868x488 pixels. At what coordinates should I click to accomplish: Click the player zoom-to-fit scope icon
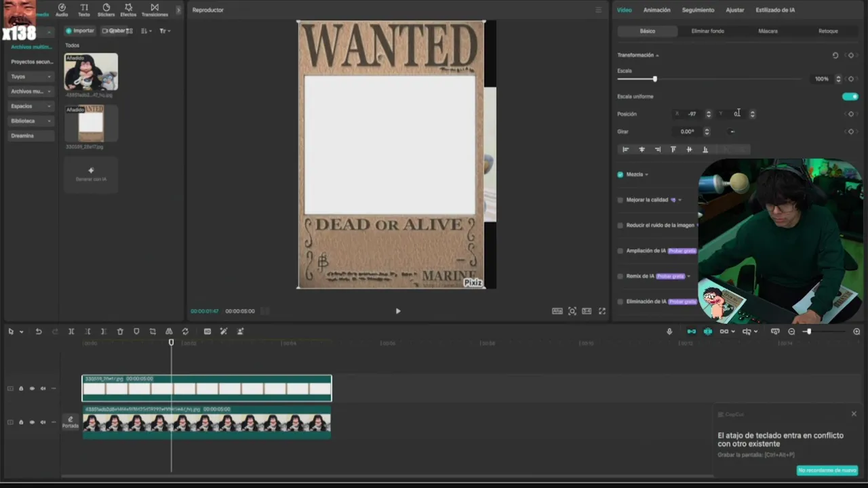click(x=572, y=311)
